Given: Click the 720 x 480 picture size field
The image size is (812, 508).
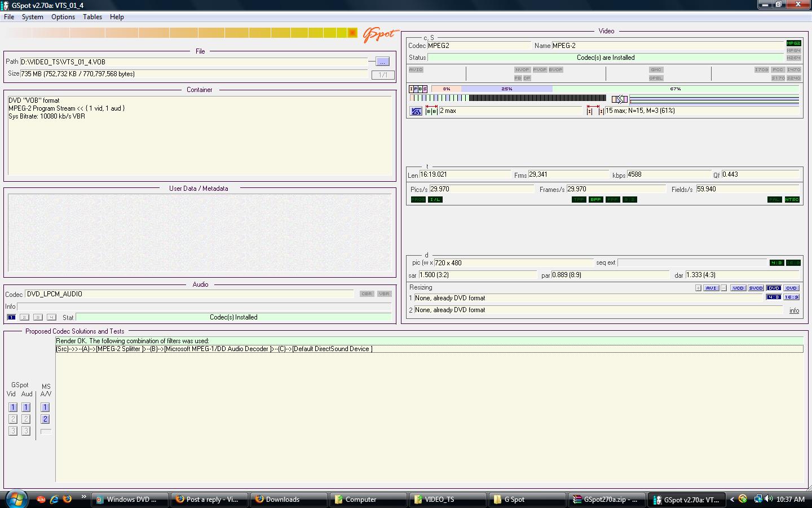Looking at the screenshot, I should pyautogui.click(x=514, y=263).
